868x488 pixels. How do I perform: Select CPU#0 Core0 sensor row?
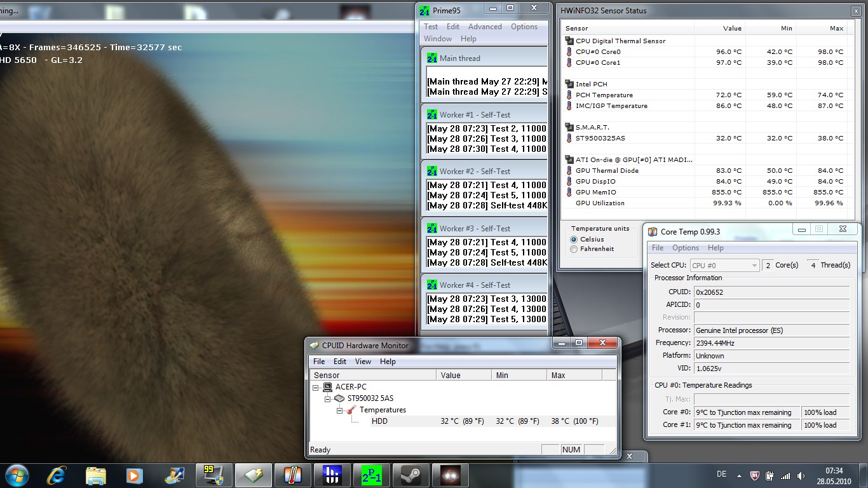704,52
